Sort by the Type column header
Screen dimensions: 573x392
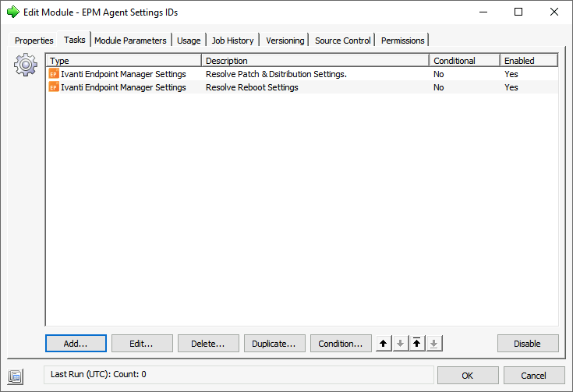point(123,61)
